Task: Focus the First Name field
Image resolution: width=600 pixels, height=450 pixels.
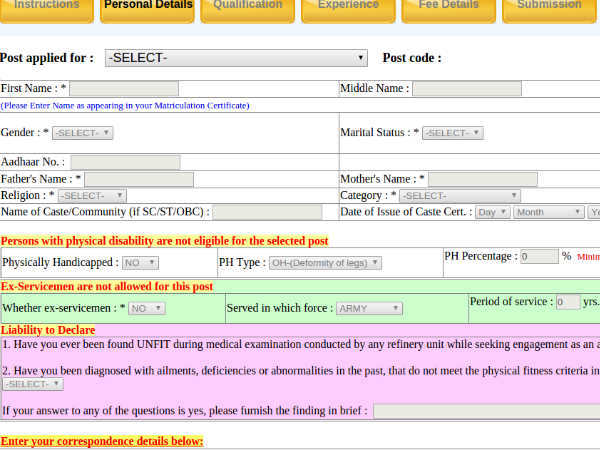Action: (124, 88)
